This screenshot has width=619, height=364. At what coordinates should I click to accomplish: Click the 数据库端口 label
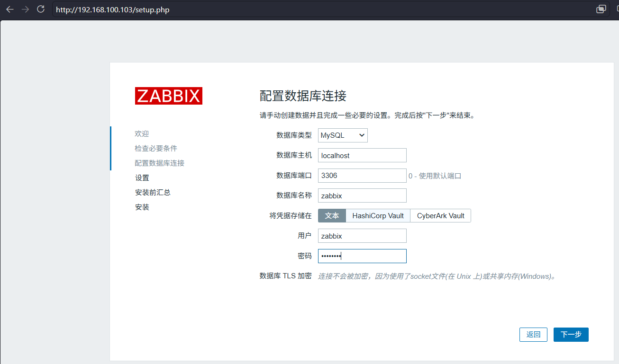[294, 176]
